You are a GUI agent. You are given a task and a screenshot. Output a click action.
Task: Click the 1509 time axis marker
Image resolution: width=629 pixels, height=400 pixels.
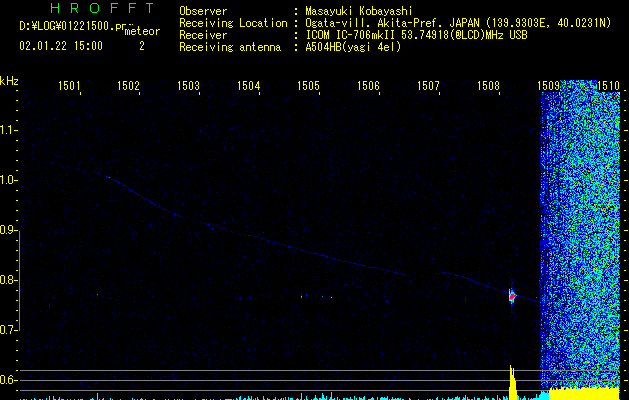(548, 85)
